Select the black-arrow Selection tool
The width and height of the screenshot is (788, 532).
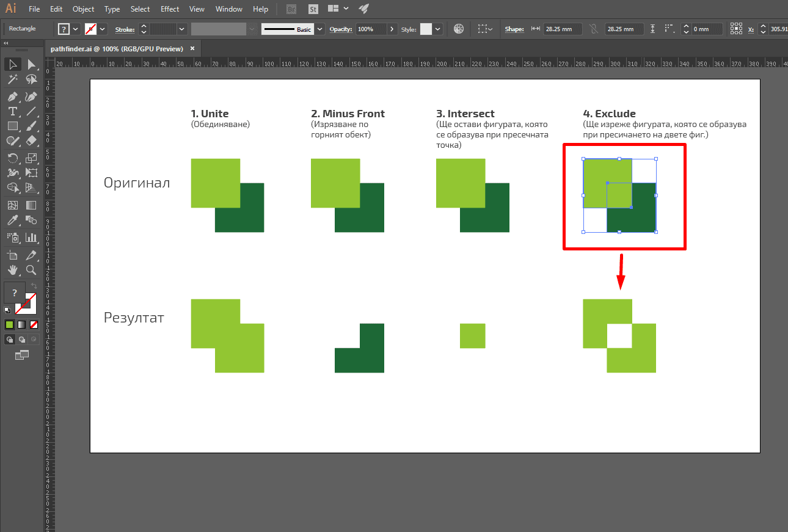[12, 65]
